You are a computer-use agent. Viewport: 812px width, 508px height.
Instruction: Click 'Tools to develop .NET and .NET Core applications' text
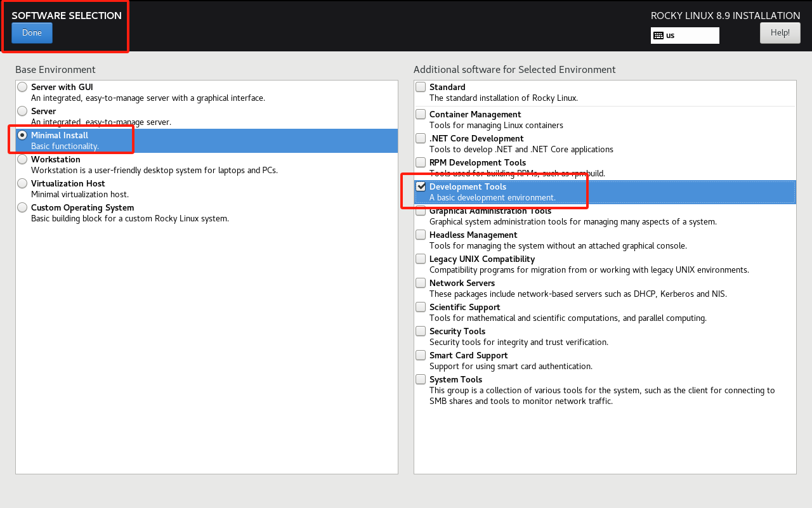pos(521,150)
